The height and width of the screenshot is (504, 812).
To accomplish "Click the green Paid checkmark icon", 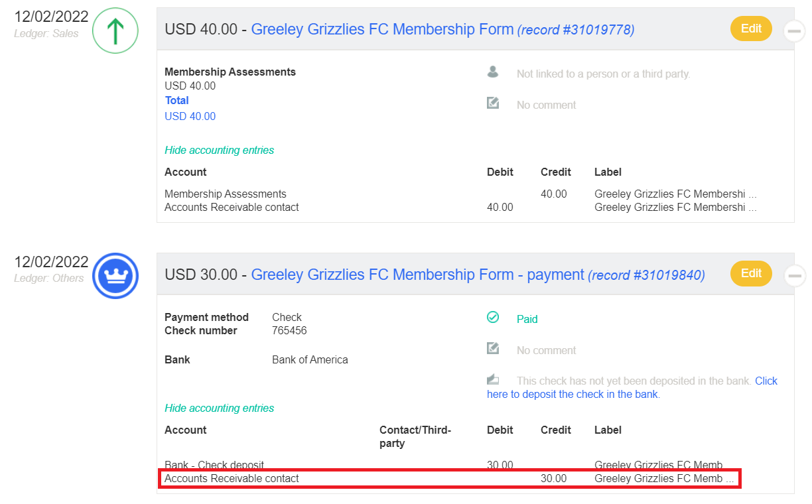I will (x=493, y=318).
